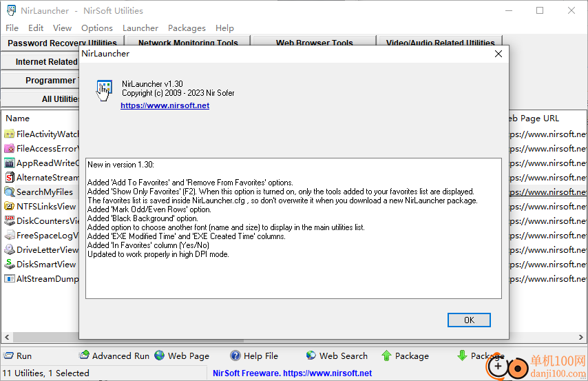Switch to Password Recovery Utilities tab

pyautogui.click(x=62, y=42)
